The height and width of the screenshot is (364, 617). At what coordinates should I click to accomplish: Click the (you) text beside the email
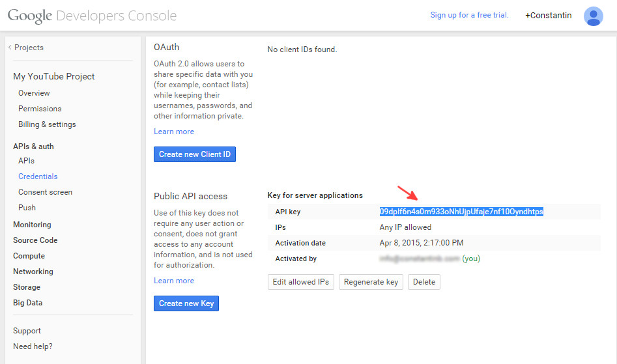(x=471, y=259)
